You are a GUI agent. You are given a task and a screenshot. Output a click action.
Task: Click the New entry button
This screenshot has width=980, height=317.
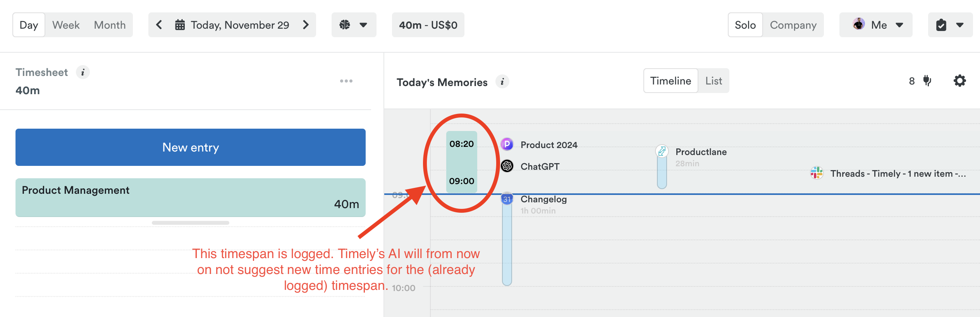click(190, 147)
